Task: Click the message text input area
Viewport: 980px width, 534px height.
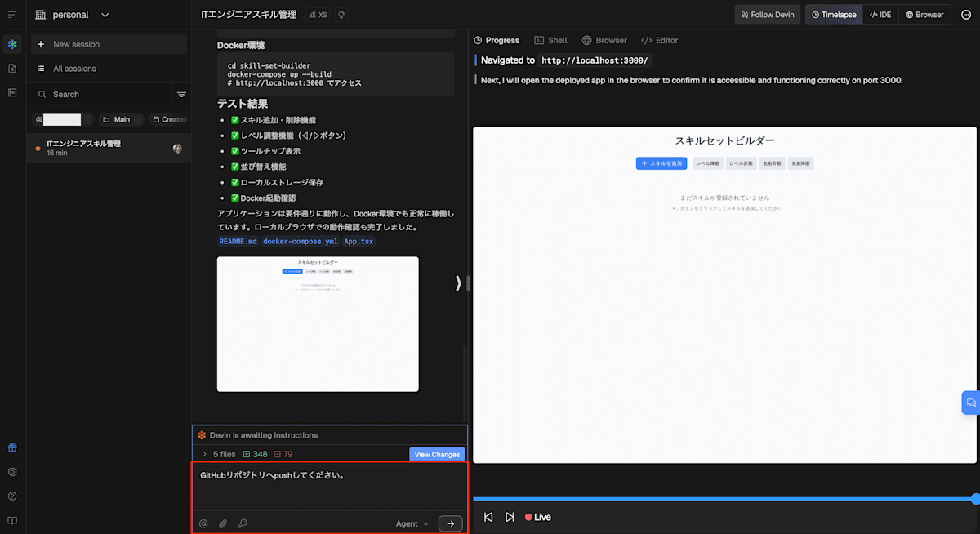Action: (x=330, y=487)
